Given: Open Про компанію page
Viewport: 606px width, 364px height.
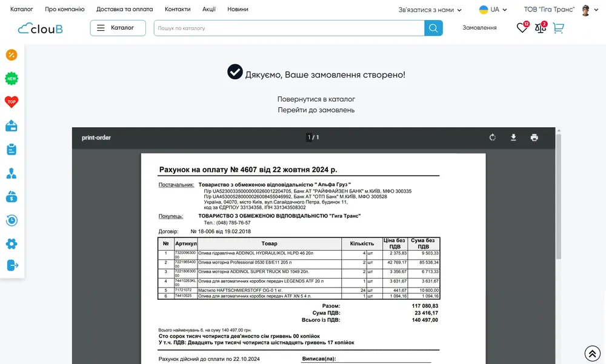Looking at the screenshot, I should 65,9.
